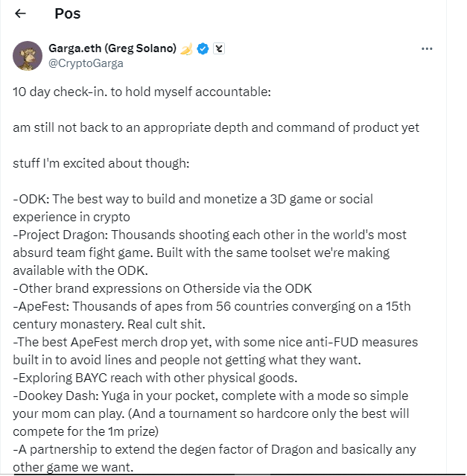The image size is (467, 476).
Task: Click the 'best ApeFest merch drop' line
Action: (215, 342)
